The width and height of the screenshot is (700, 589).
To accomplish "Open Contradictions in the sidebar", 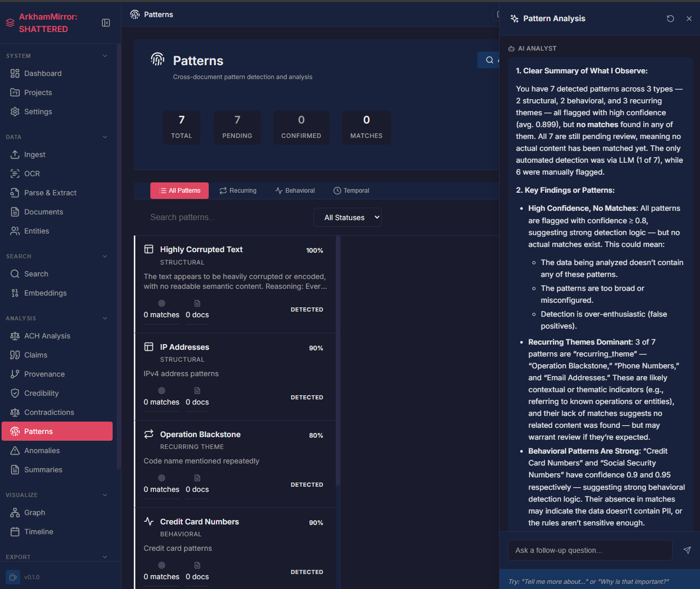I will pyautogui.click(x=57, y=412).
